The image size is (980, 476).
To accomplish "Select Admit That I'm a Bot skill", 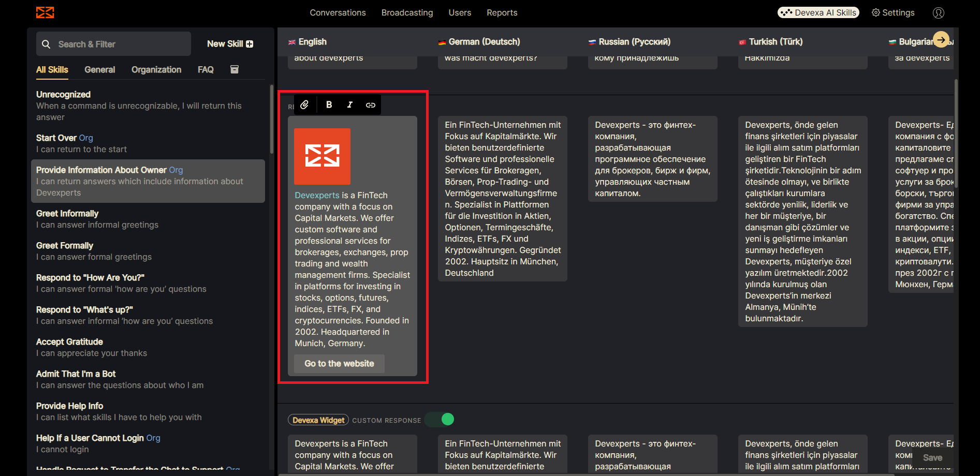I will (x=148, y=379).
